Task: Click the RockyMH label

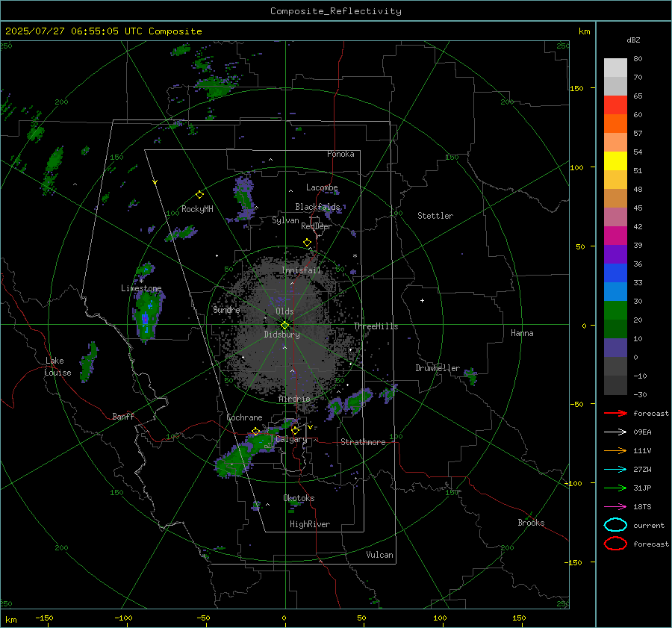Action: pyautogui.click(x=197, y=209)
